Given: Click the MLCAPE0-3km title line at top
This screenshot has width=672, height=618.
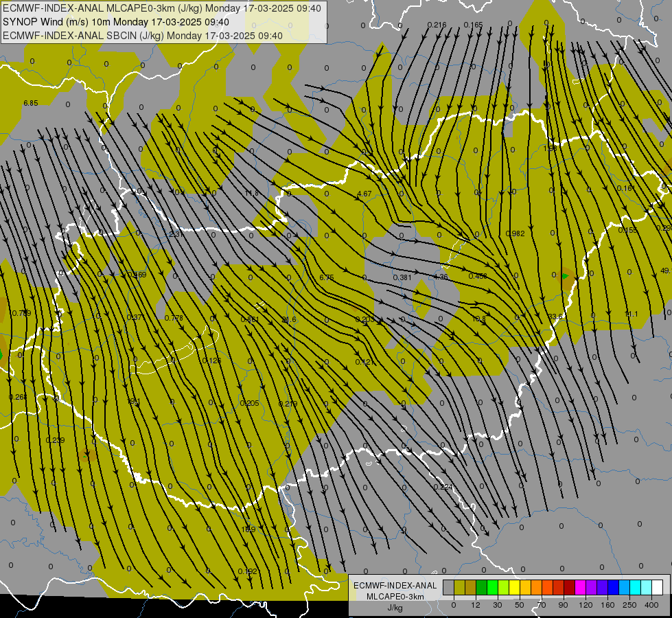Looking at the screenshot, I should [x=161, y=8].
